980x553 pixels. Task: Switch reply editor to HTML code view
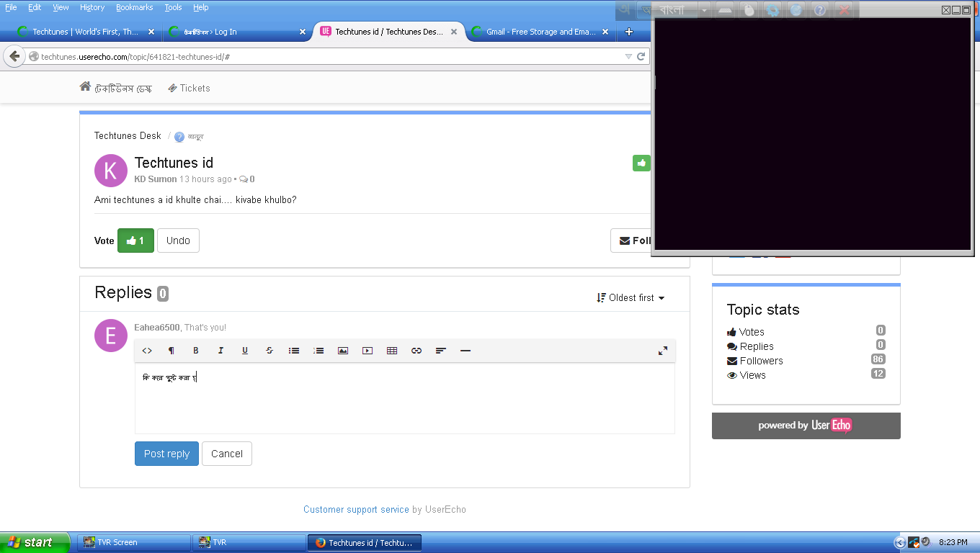[x=147, y=351]
